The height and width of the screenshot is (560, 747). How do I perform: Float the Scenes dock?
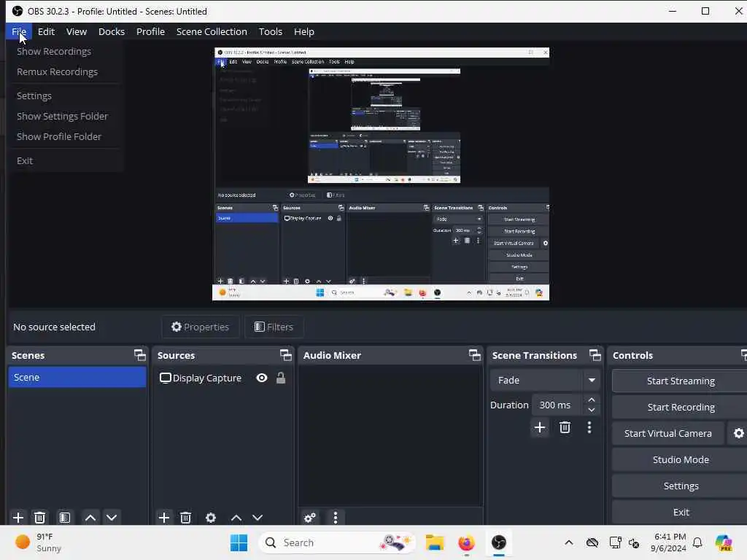coord(139,355)
